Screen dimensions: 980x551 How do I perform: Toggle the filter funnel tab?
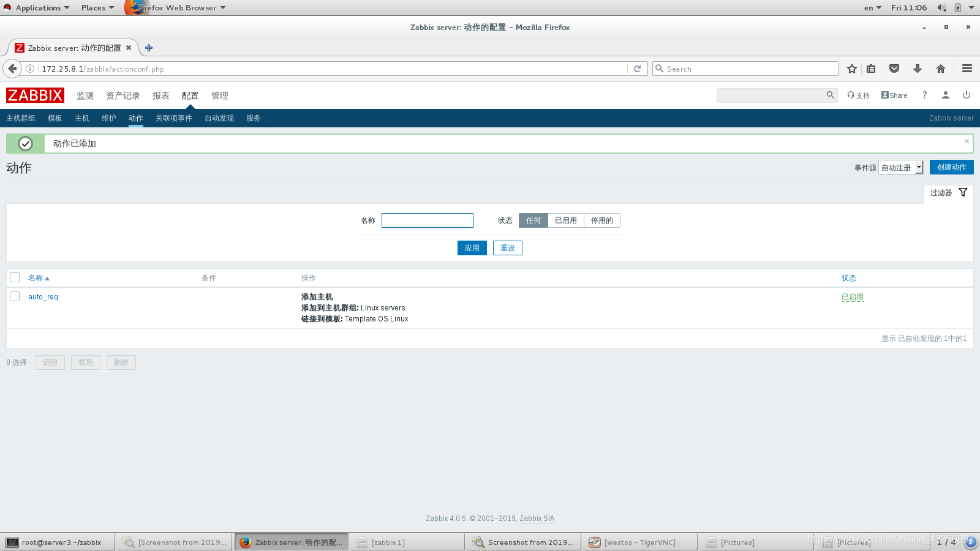click(948, 193)
